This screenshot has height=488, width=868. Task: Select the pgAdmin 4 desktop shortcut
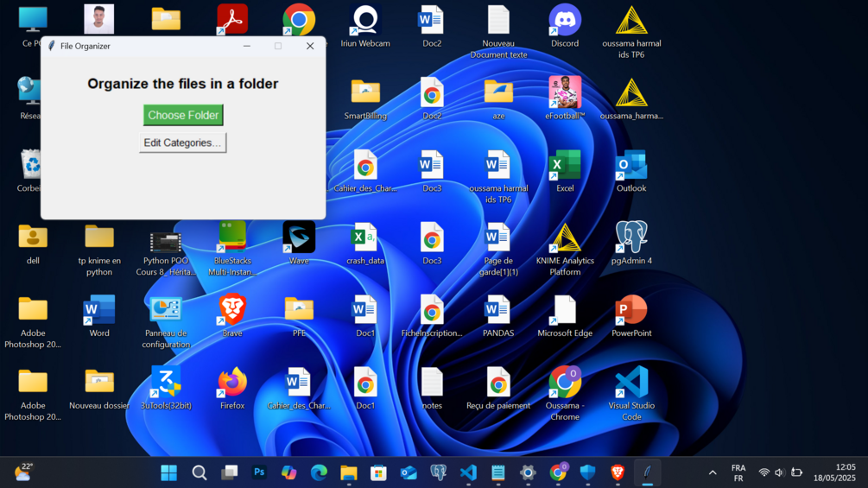pos(631,244)
